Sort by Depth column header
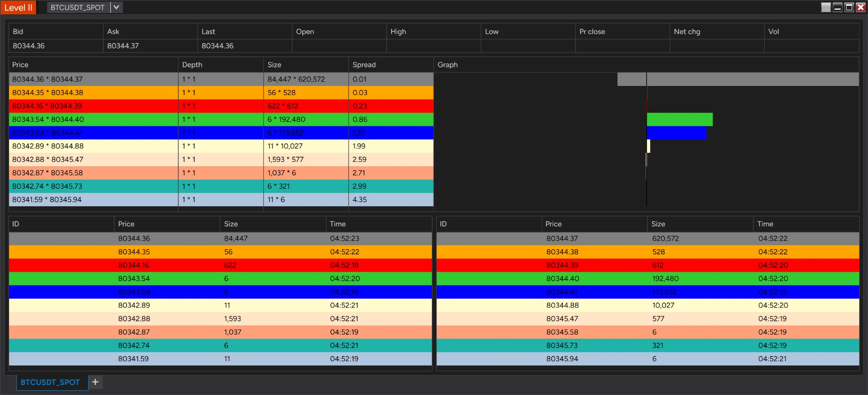 (220, 65)
